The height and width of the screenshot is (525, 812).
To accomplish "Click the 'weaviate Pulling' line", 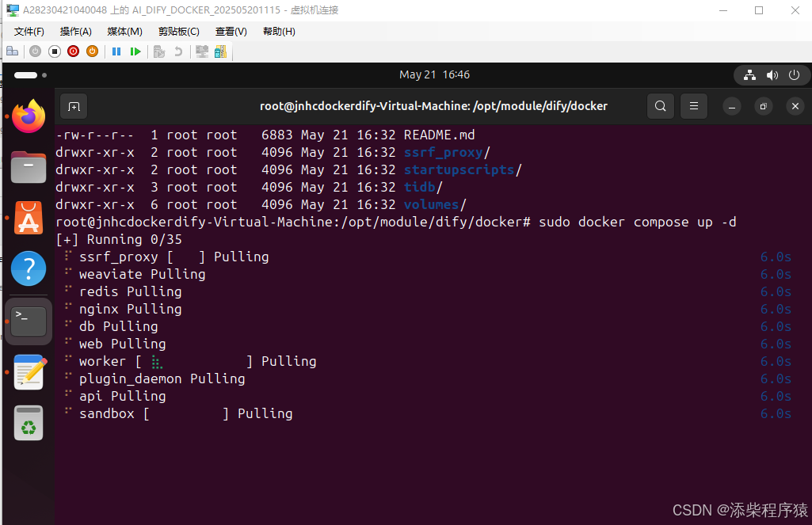I will 142,275.
